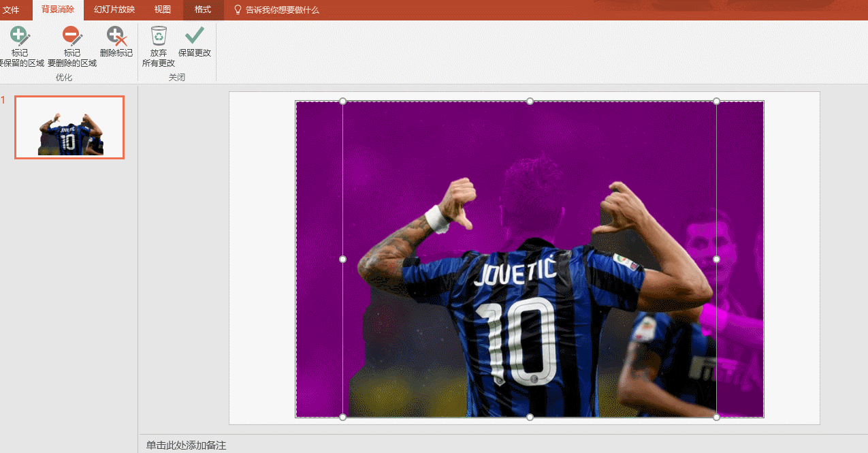Select Mark Areas to Keep tool
This screenshot has width=868, height=453.
click(21, 46)
